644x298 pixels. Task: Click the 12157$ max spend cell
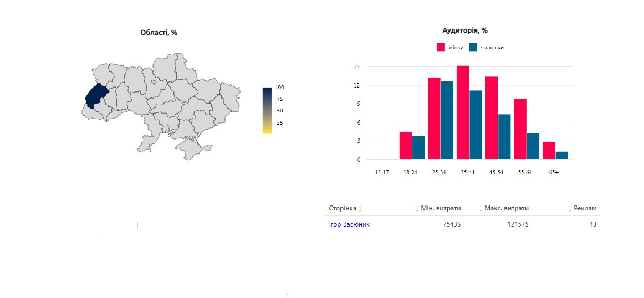tap(518, 224)
